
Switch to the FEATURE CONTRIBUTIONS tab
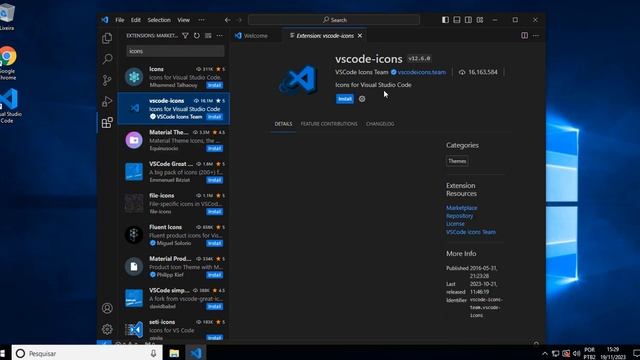click(x=329, y=124)
